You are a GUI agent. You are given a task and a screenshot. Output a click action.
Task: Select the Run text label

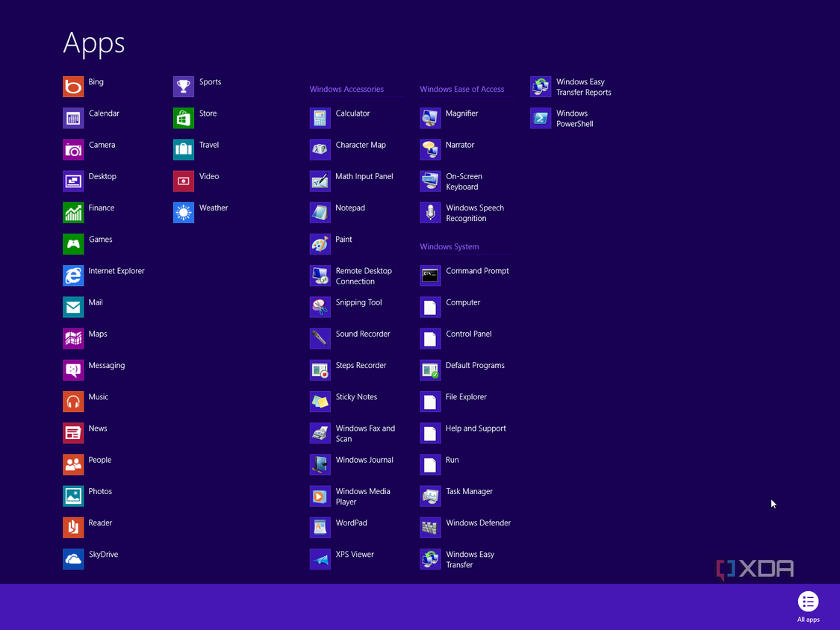[452, 460]
